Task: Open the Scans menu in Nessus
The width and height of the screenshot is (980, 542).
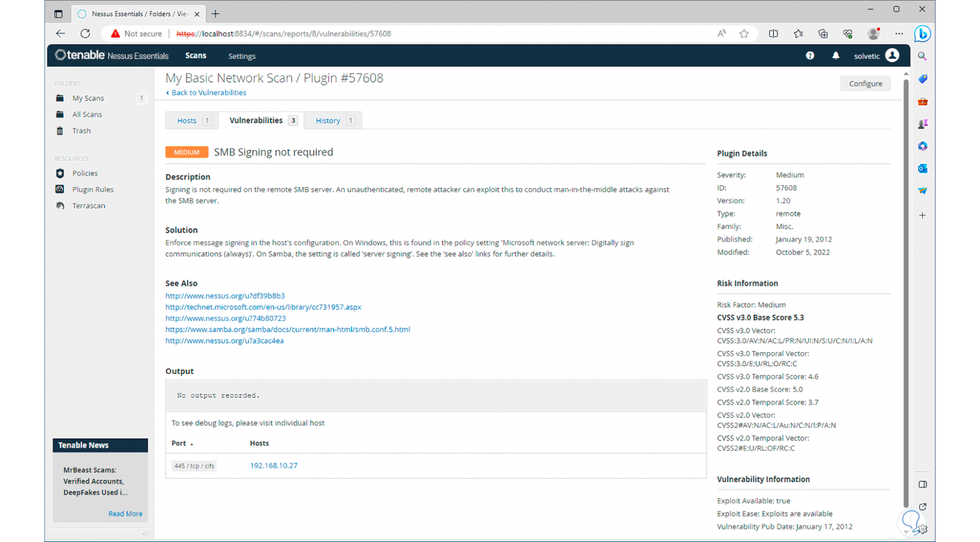Action: click(x=195, y=56)
